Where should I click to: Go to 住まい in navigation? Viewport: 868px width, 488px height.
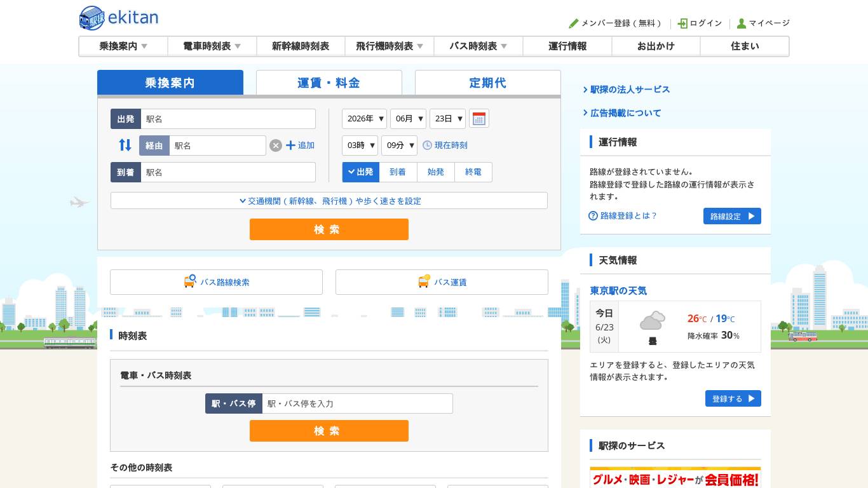point(745,46)
